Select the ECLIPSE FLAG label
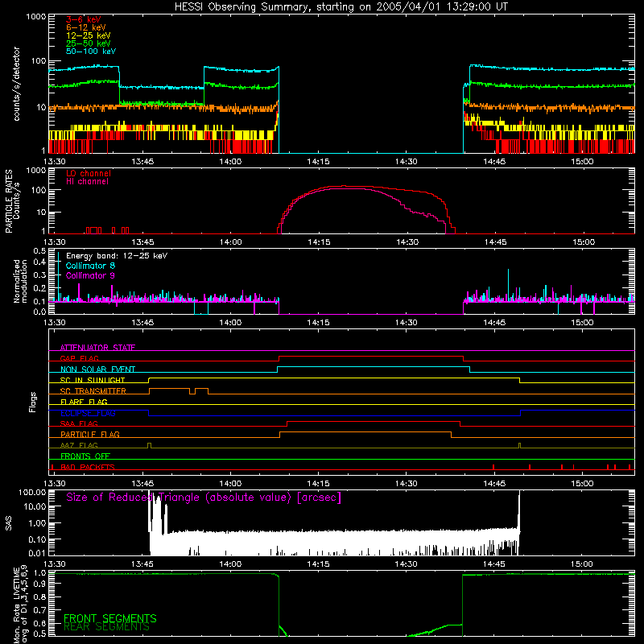This screenshot has height=644, width=644. pyautogui.click(x=88, y=413)
